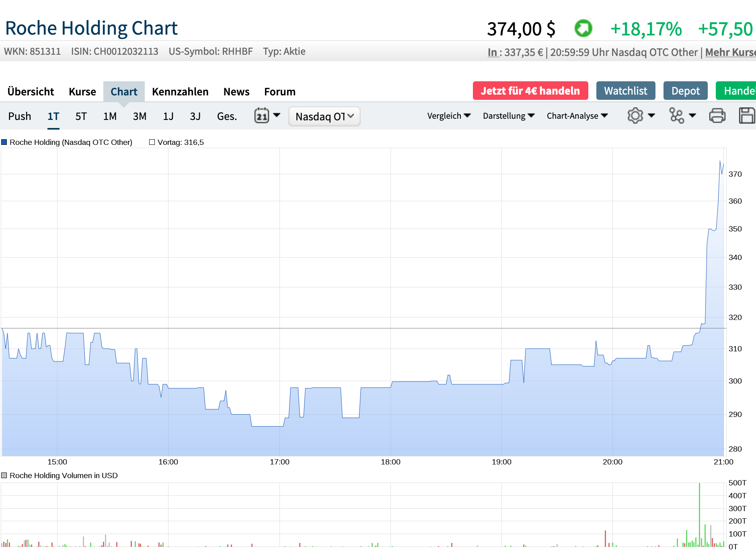Click the green price trend arrow icon
The height and width of the screenshot is (555, 756).
click(583, 29)
